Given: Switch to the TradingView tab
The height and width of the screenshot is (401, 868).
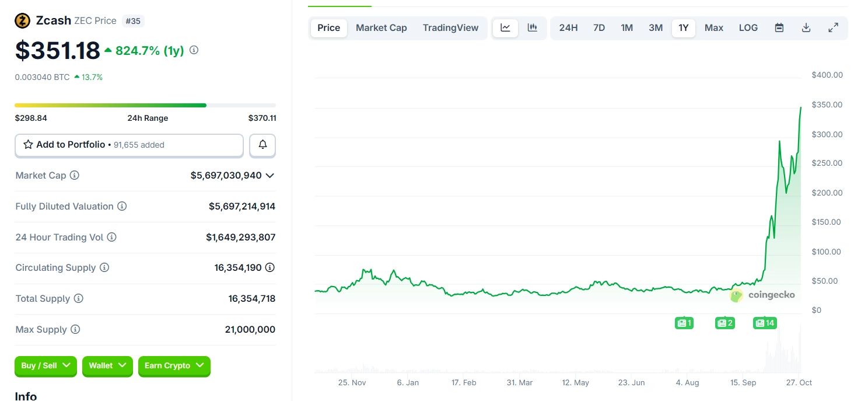Looking at the screenshot, I should click(x=450, y=28).
